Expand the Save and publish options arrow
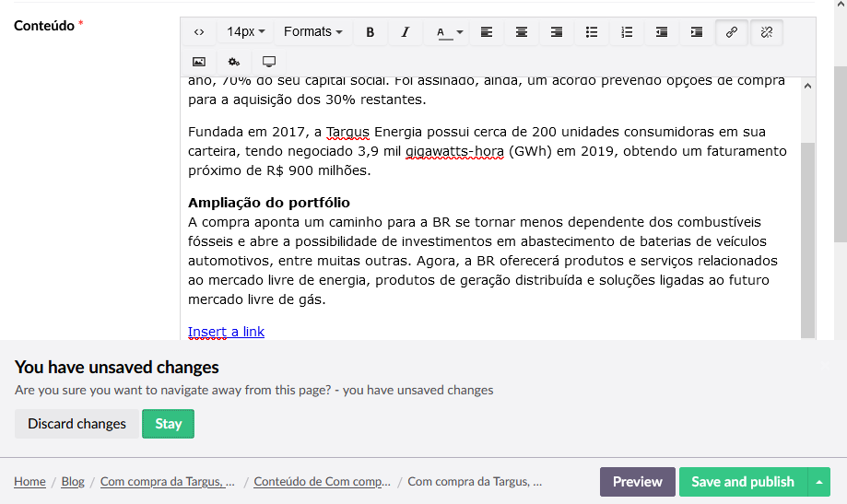The width and height of the screenshot is (847, 504). [x=818, y=482]
